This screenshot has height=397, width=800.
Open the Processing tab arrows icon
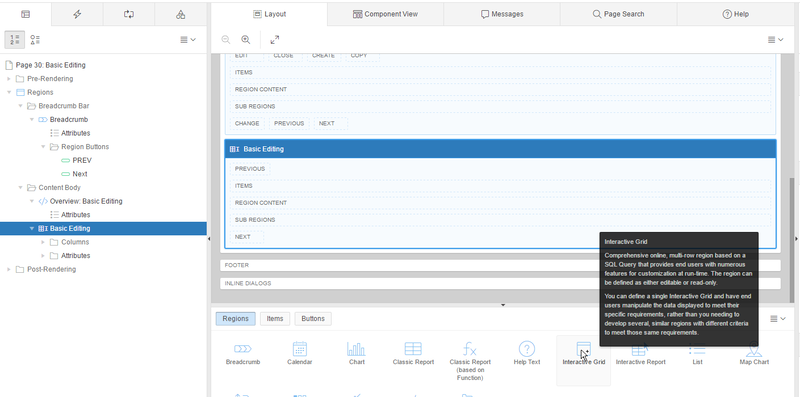pyautogui.click(x=129, y=14)
